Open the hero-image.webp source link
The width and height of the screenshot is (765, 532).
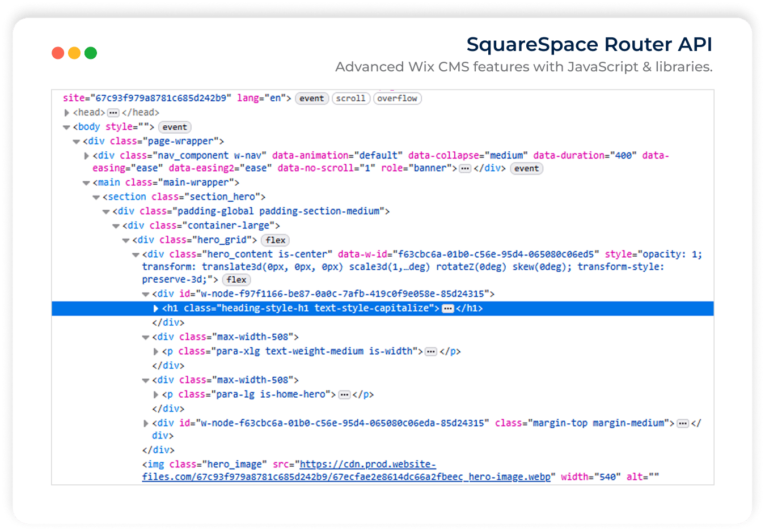(346, 471)
